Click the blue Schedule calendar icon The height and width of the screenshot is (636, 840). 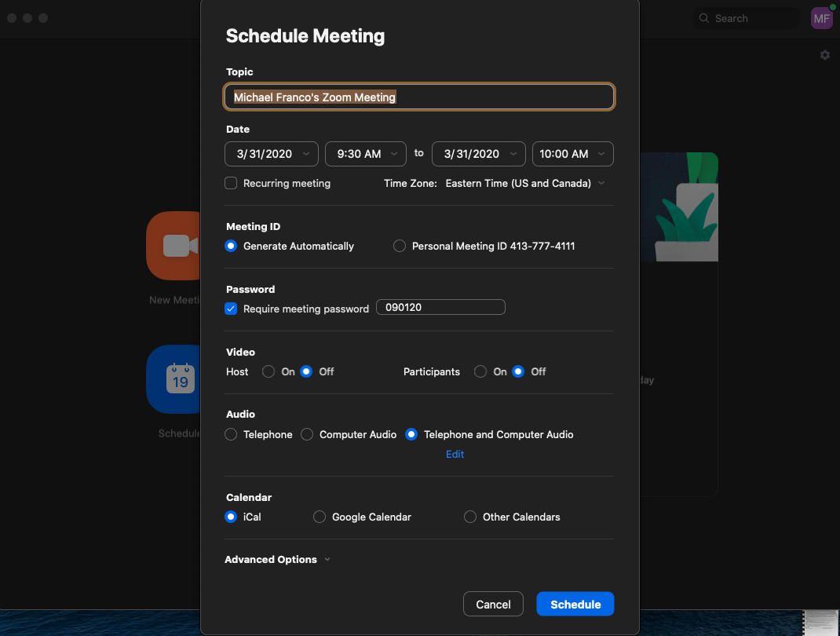pyautogui.click(x=173, y=379)
